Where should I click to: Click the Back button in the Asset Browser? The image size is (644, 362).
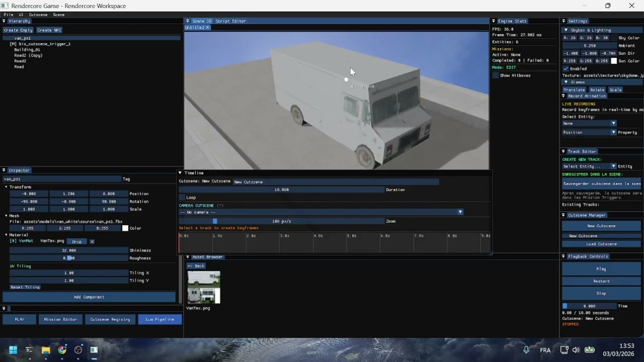point(196,266)
